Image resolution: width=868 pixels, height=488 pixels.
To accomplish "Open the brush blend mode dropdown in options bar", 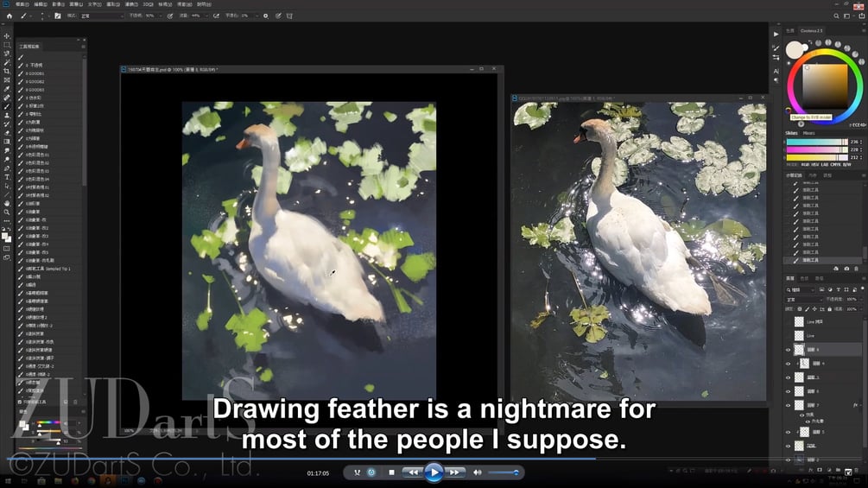I will [101, 16].
